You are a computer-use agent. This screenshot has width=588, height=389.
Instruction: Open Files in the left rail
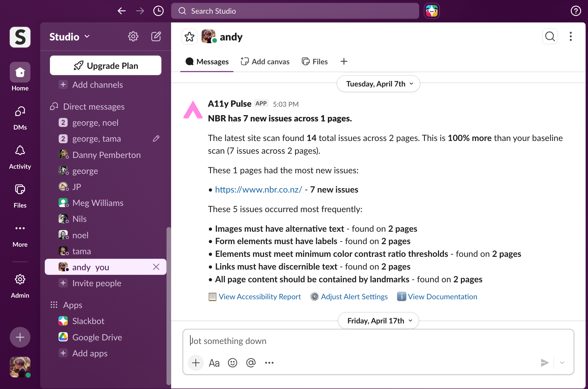(x=20, y=196)
